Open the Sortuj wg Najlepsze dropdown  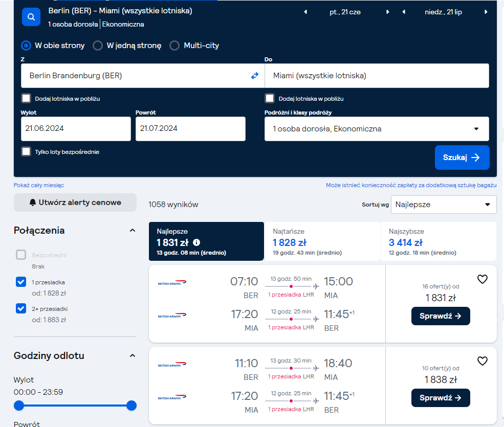click(444, 205)
